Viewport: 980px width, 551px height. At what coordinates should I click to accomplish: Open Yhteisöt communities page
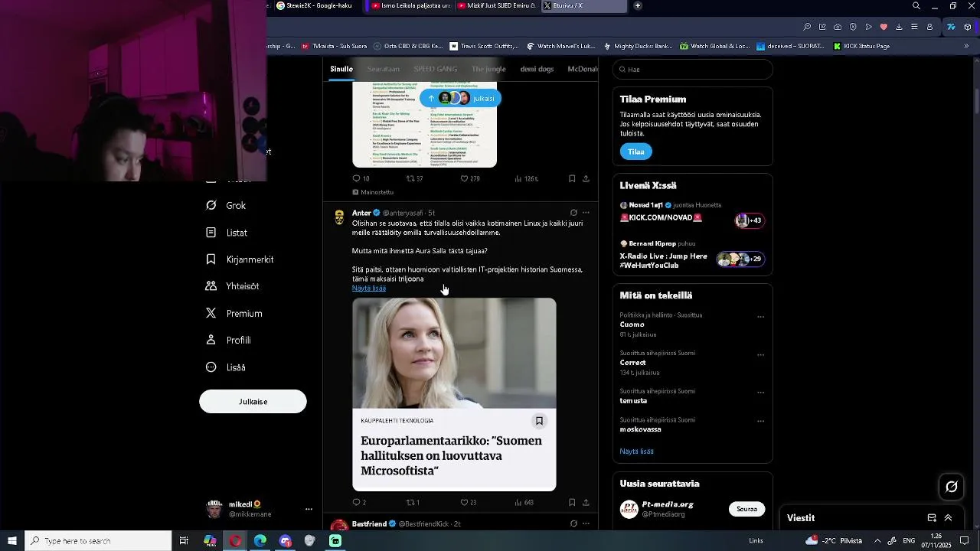[x=232, y=286]
